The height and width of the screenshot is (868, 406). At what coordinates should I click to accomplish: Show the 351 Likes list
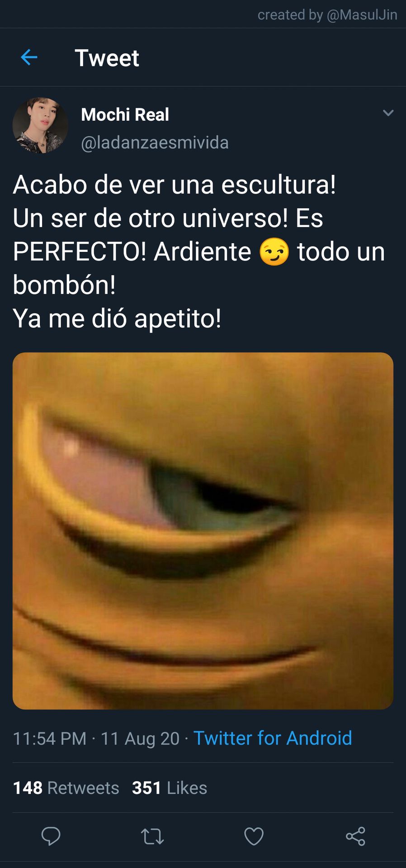tap(170, 788)
